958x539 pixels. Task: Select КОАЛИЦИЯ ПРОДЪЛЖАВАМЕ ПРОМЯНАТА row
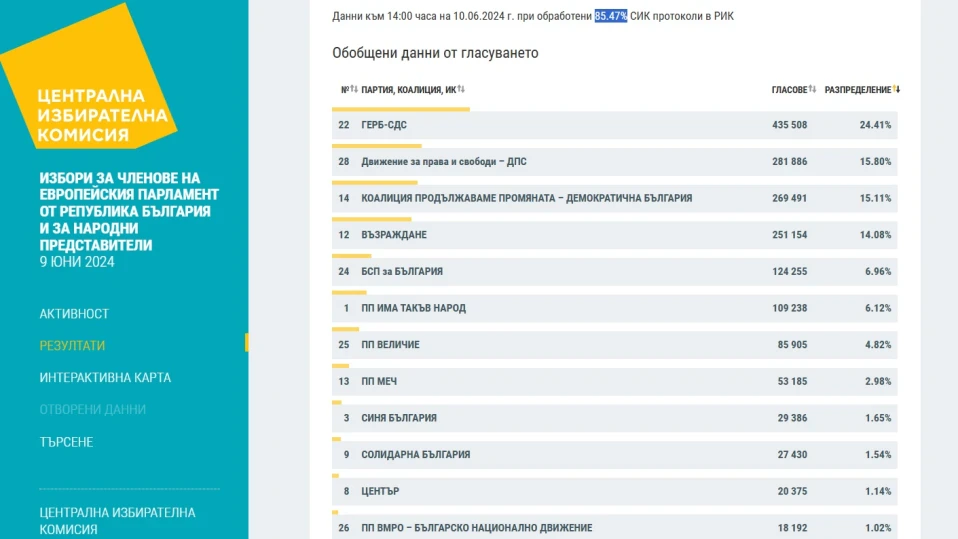pyautogui.click(x=615, y=198)
